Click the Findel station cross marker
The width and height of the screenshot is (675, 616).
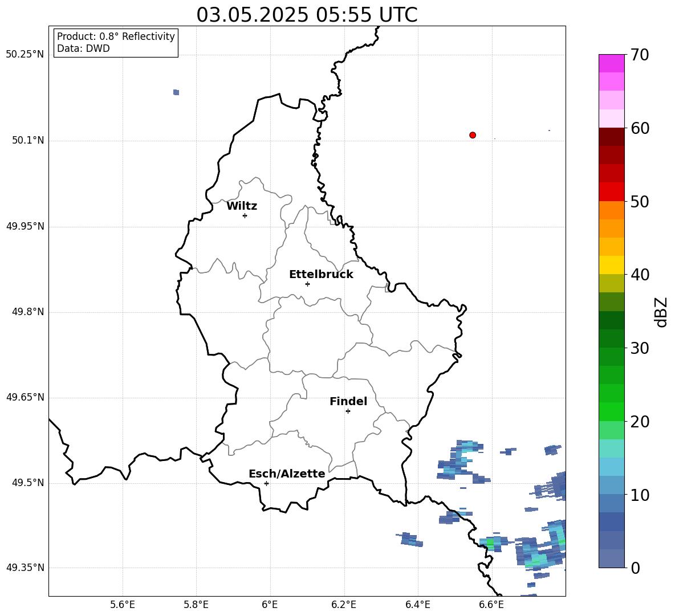coord(348,411)
